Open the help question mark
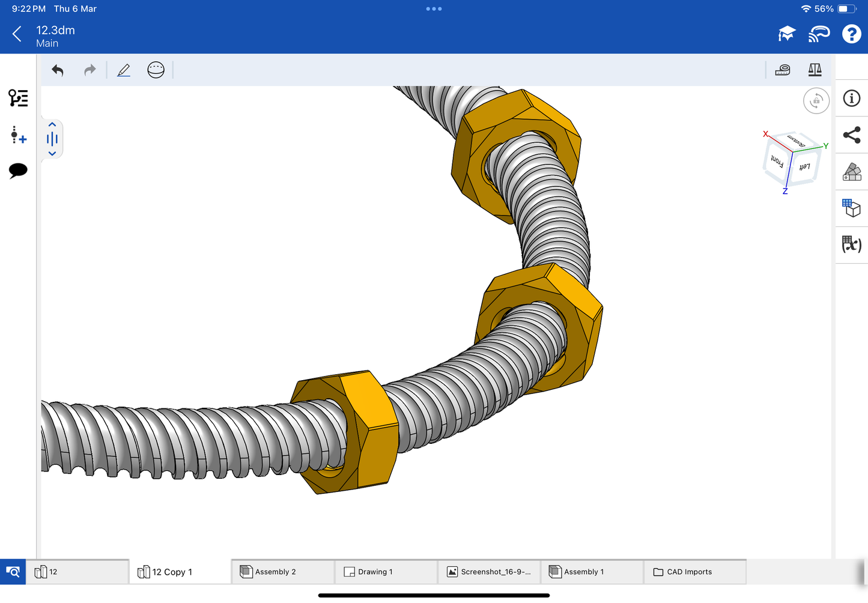868x603 pixels. tap(851, 34)
